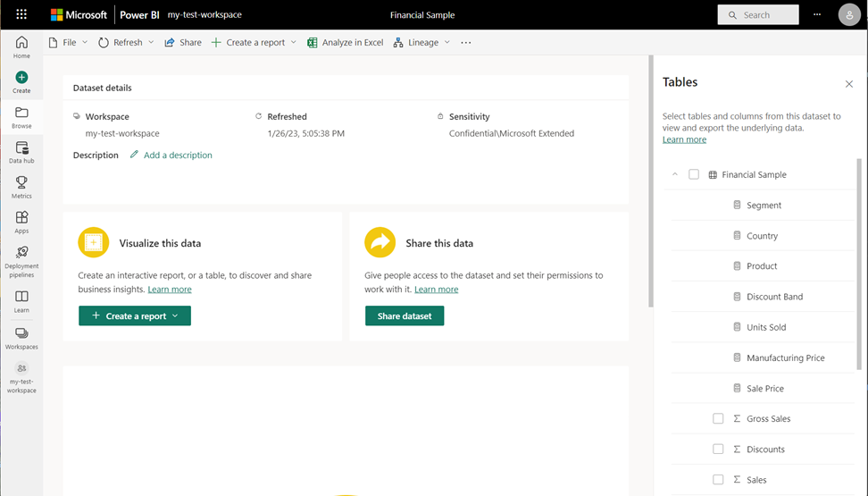Open the Refresh dropdown arrow
The image size is (868, 496).
coord(151,42)
